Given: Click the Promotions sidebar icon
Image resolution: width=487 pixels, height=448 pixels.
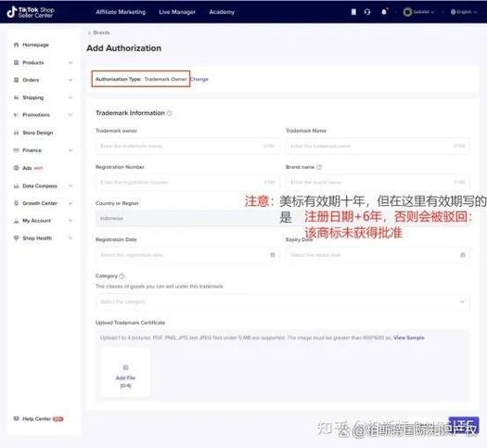Looking at the screenshot, I should (x=16, y=115).
